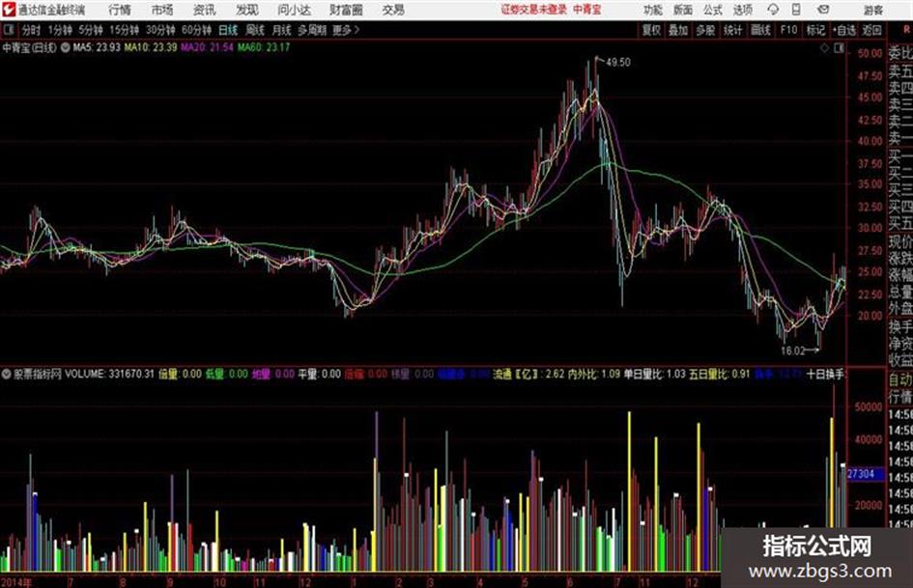
Task: Open the headset customer service icon
Action: pyautogui.click(x=773, y=10)
